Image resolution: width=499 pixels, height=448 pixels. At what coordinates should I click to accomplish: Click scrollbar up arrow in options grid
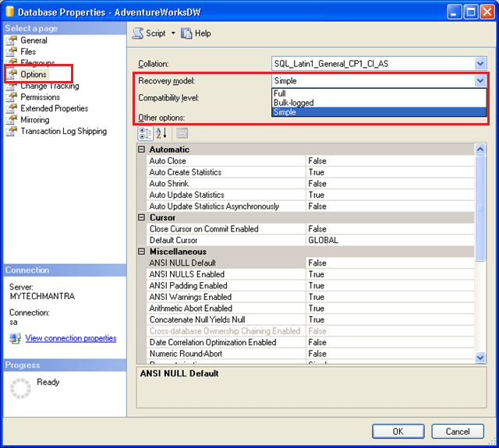pyautogui.click(x=480, y=149)
